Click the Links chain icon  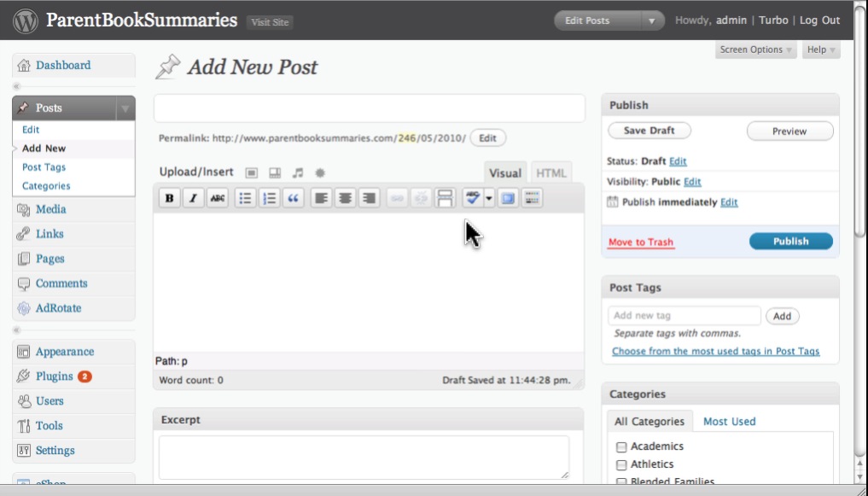(x=24, y=234)
